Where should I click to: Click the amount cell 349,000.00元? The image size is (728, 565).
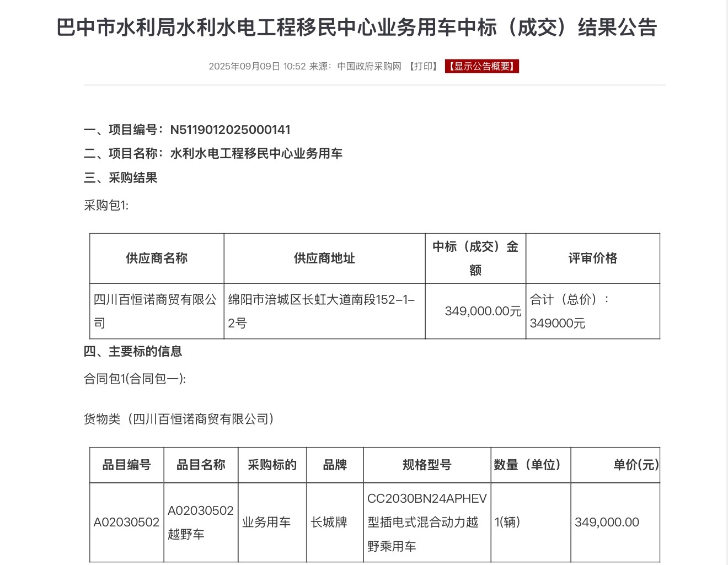click(x=475, y=311)
